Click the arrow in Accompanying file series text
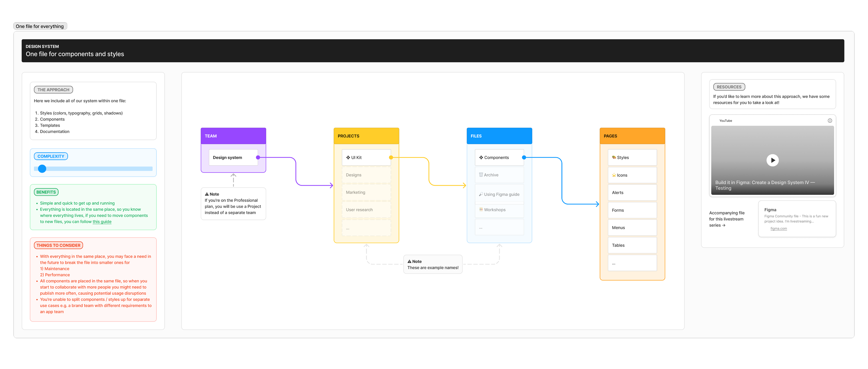Viewport: 868px width, 369px height. pos(724,225)
